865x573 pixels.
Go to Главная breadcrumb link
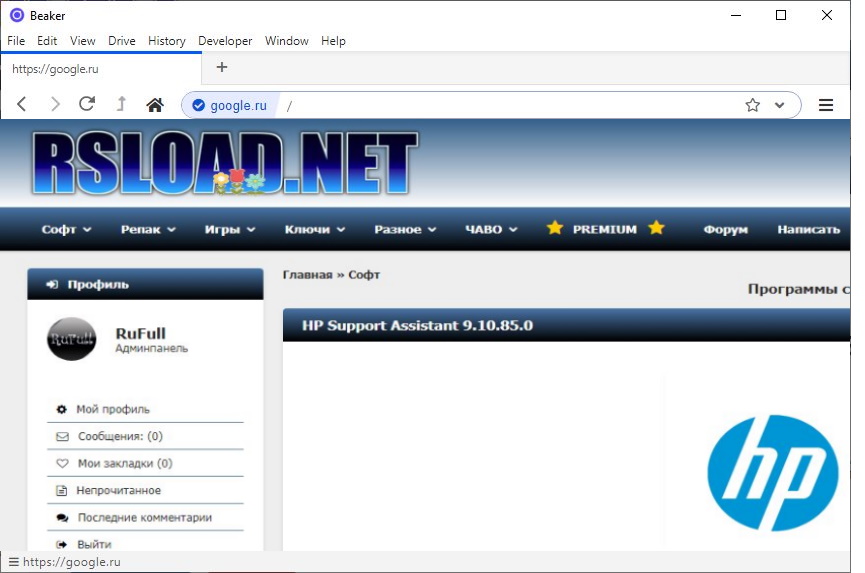click(x=307, y=275)
